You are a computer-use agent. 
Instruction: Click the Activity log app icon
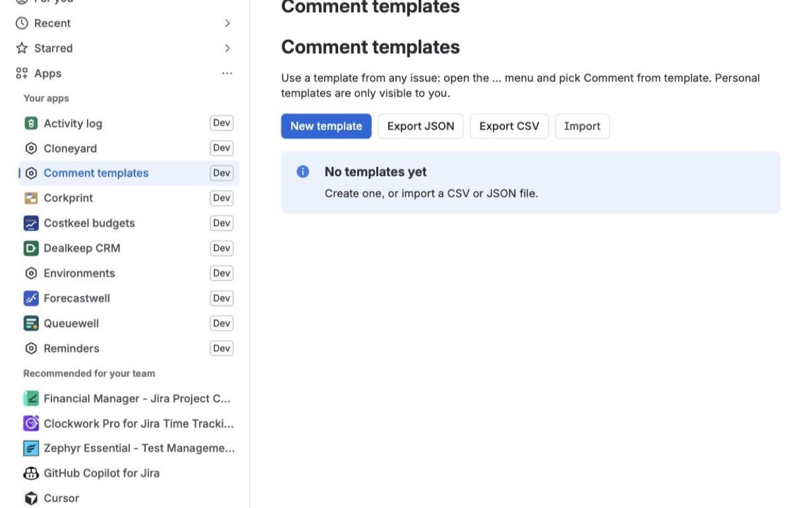click(x=31, y=123)
